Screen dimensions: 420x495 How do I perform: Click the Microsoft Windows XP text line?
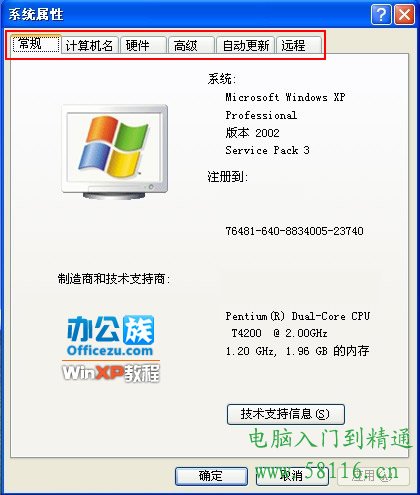coord(285,97)
